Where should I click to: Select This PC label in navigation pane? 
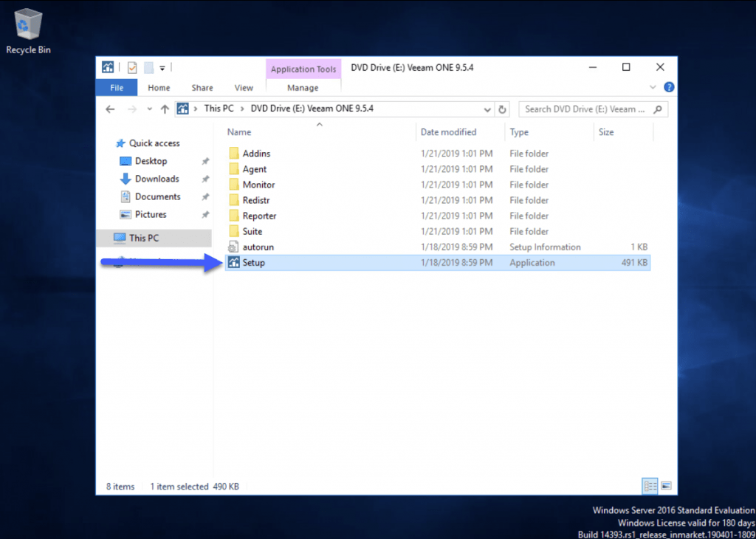coord(144,238)
